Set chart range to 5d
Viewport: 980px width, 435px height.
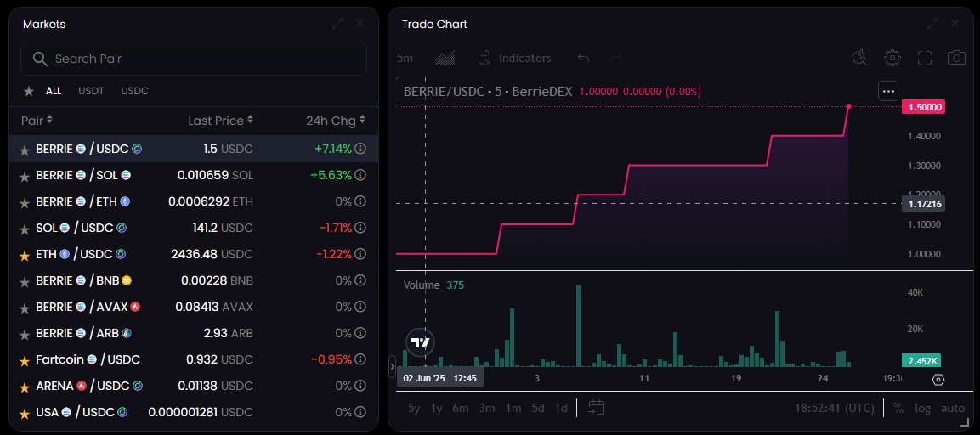538,408
